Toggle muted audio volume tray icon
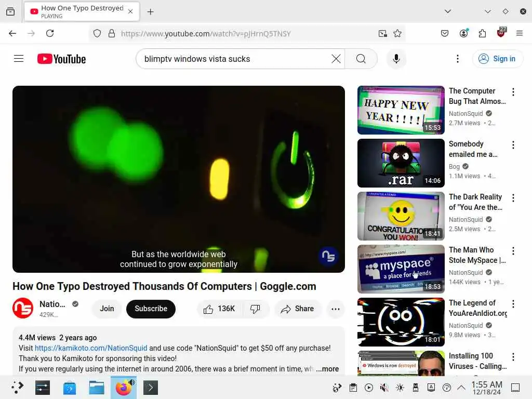This screenshot has width=532, height=399. [384, 388]
